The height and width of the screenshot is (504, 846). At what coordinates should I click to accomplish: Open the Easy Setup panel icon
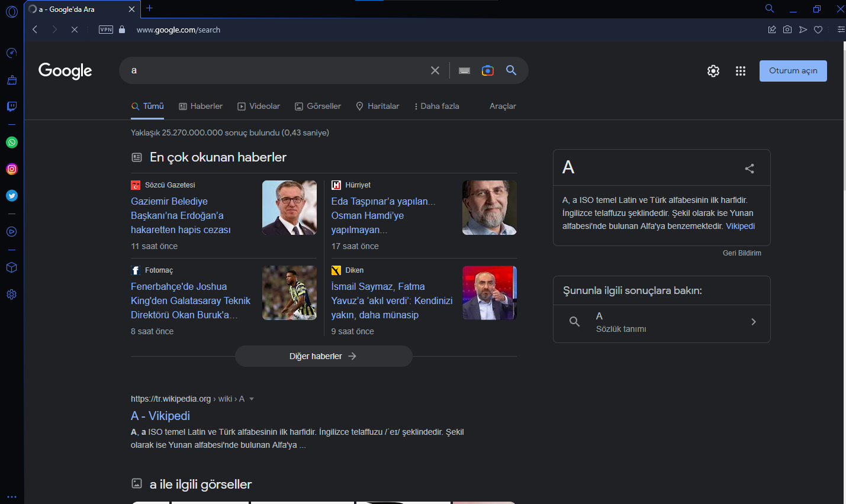[x=841, y=30]
